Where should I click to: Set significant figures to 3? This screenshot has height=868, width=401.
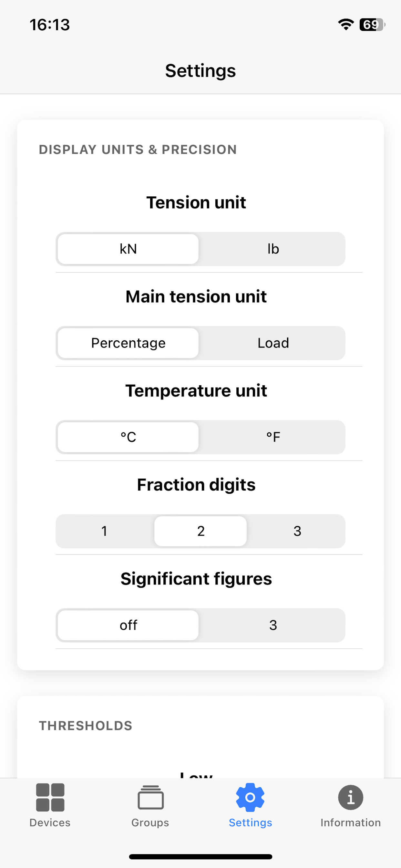coord(273,625)
